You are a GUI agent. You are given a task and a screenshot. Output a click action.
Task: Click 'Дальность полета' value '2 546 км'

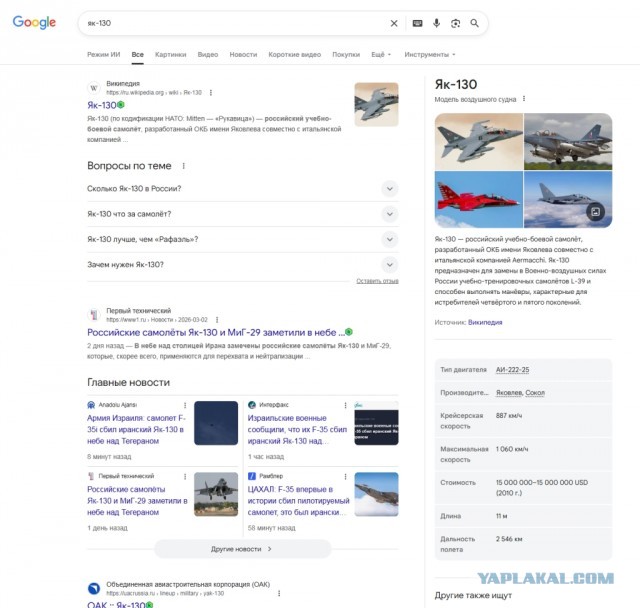tap(509, 539)
